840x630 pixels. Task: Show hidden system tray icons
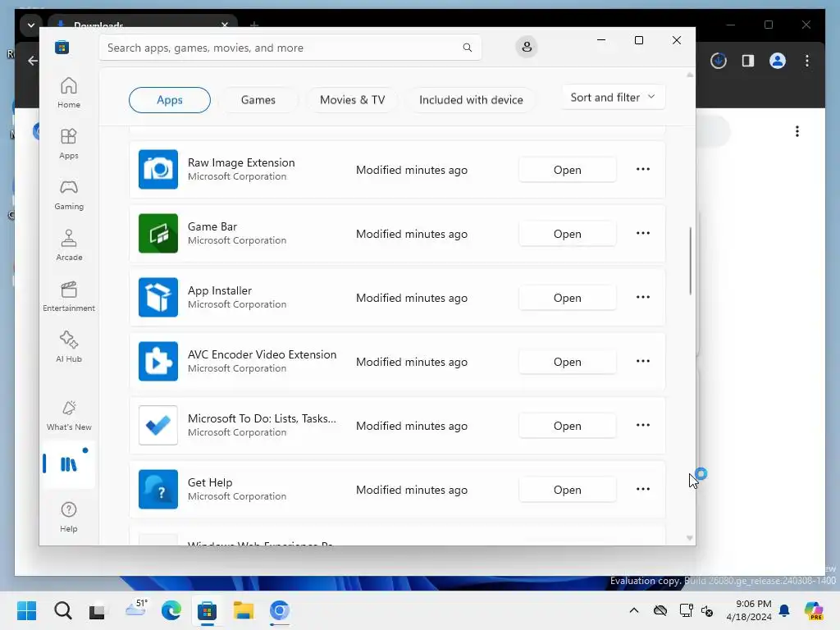pos(634,610)
